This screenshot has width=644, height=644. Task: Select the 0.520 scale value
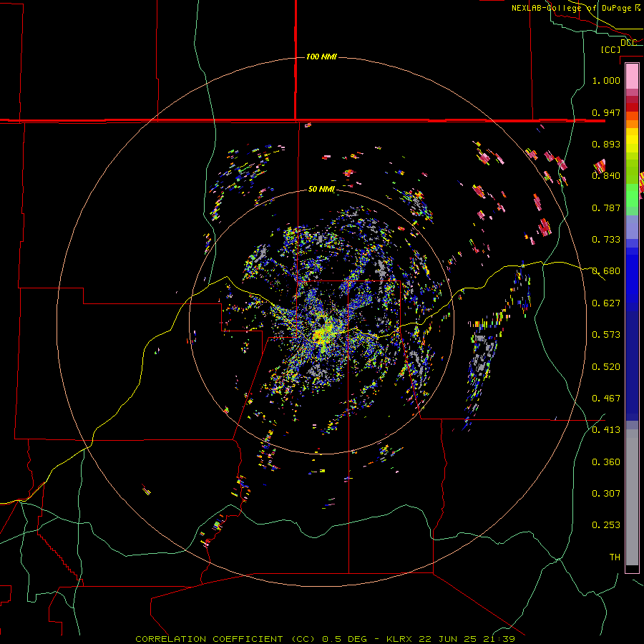tap(606, 367)
